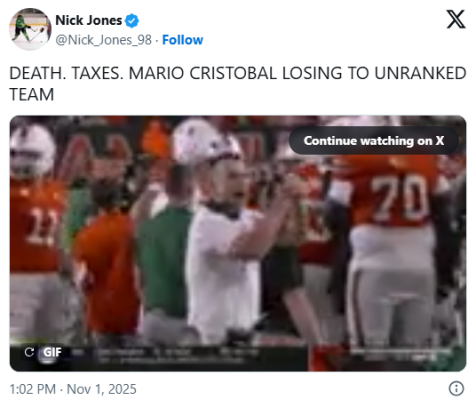This screenshot has width=476, height=400.
Task: Click the GIF label badge
Action: point(52,352)
